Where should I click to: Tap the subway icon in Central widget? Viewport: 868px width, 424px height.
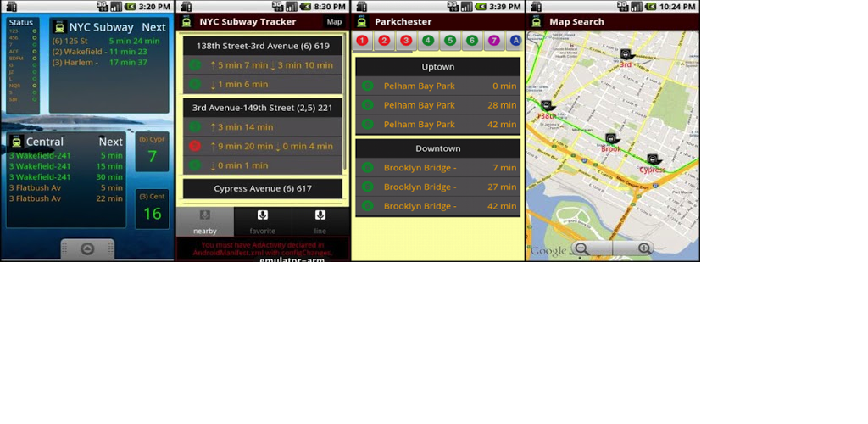[x=17, y=142]
